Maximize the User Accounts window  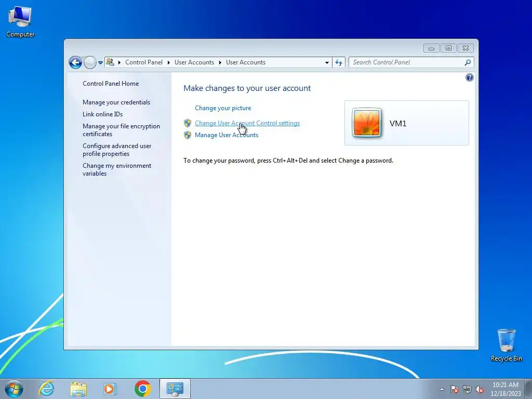[448, 48]
